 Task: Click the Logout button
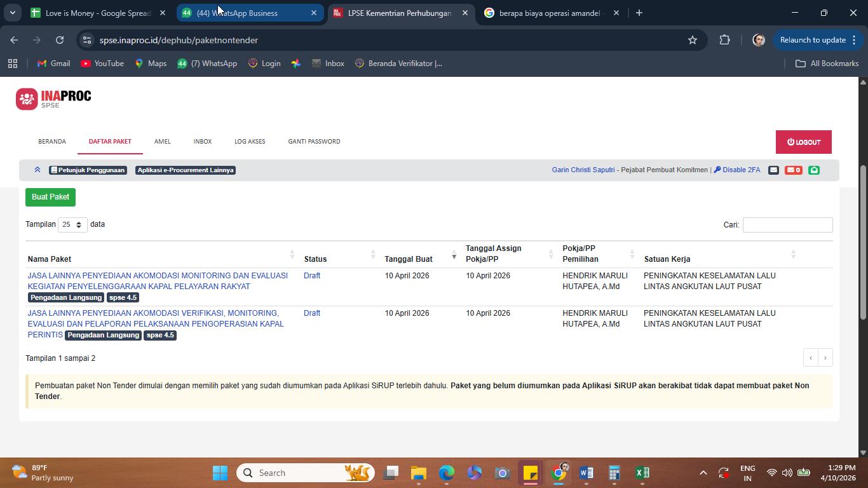[x=804, y=142]
